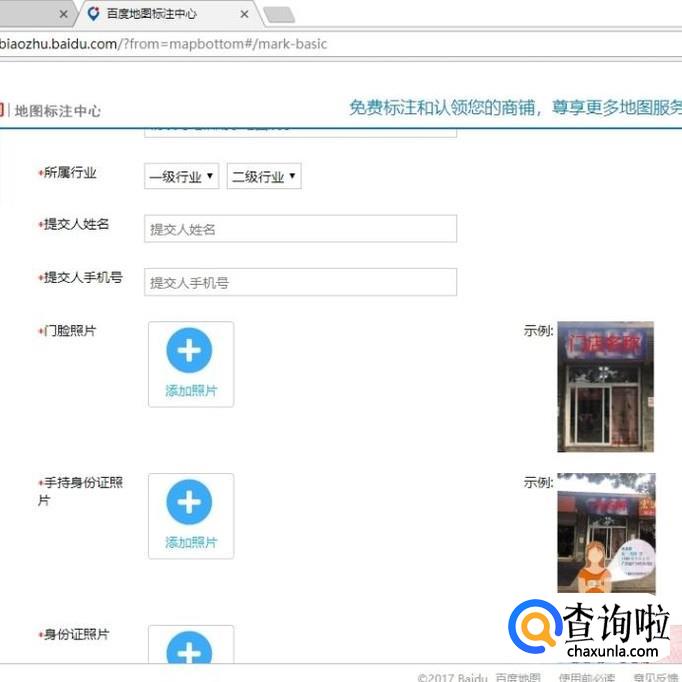Viewport: 682px width, 682px height.
Task: Close the 百度地图标注中心 tab
Action: coord(245,14)
